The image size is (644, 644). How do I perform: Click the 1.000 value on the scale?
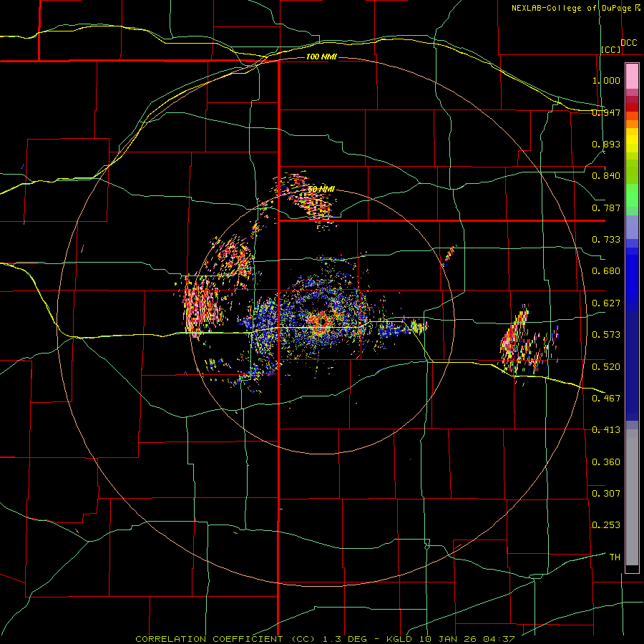(606, 80)
